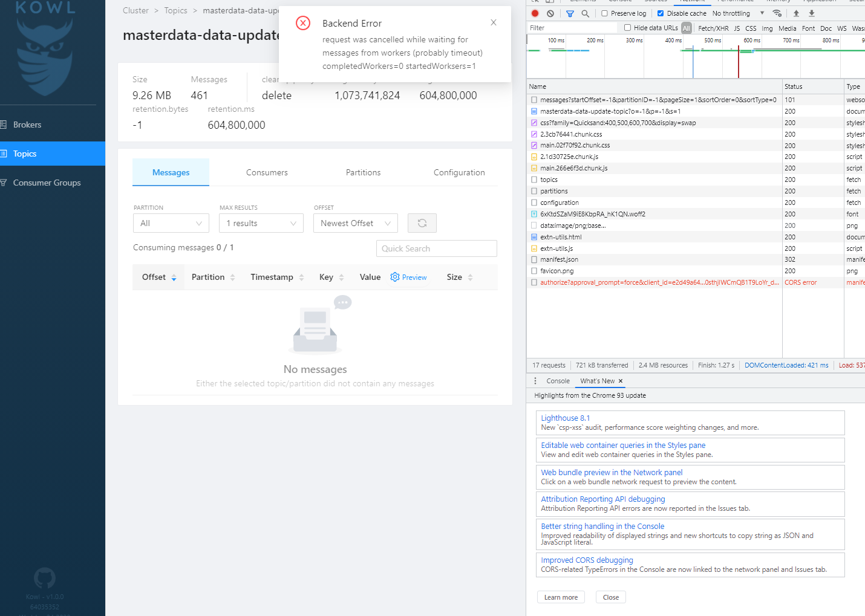Go to Brokers in the sidebar
Screen dimensions: 865x616
(x=27, y=125)
